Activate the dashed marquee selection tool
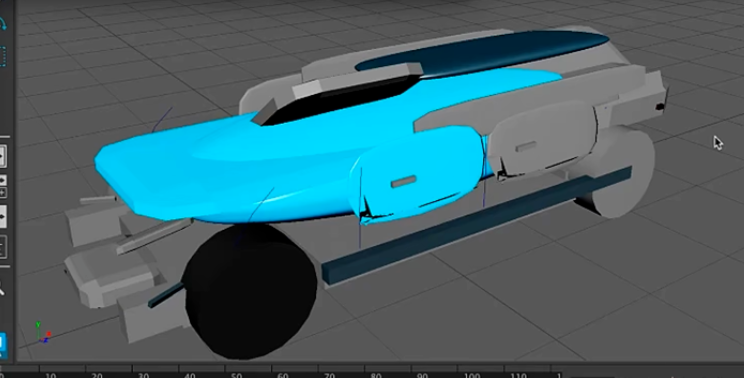 tap(2, 56)
